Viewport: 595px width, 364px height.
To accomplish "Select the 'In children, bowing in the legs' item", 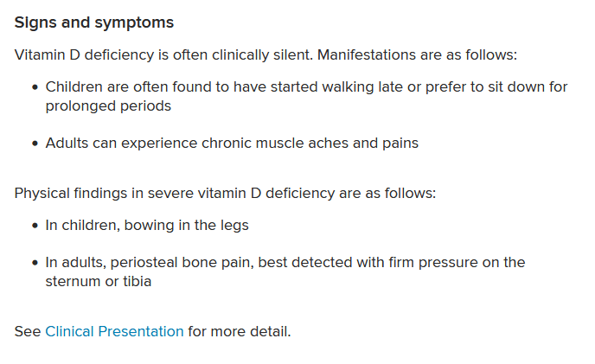I will (x=147, y=225).
